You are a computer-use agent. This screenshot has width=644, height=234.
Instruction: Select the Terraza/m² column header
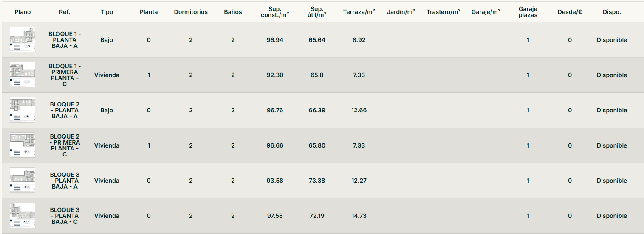click(359, 12)
